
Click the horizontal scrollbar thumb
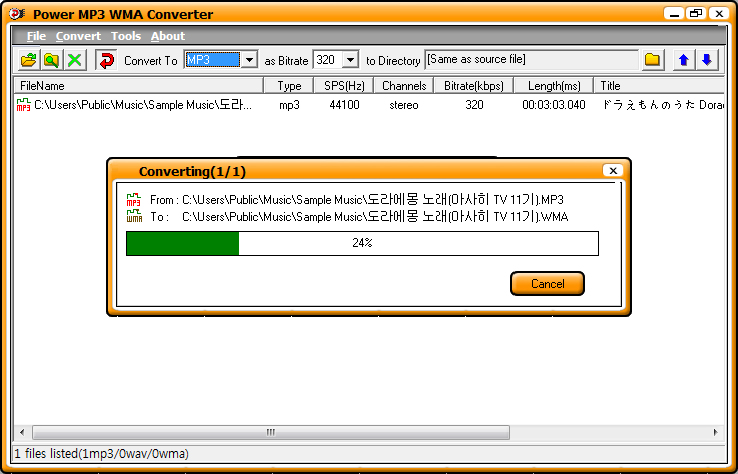coord(271,432)
